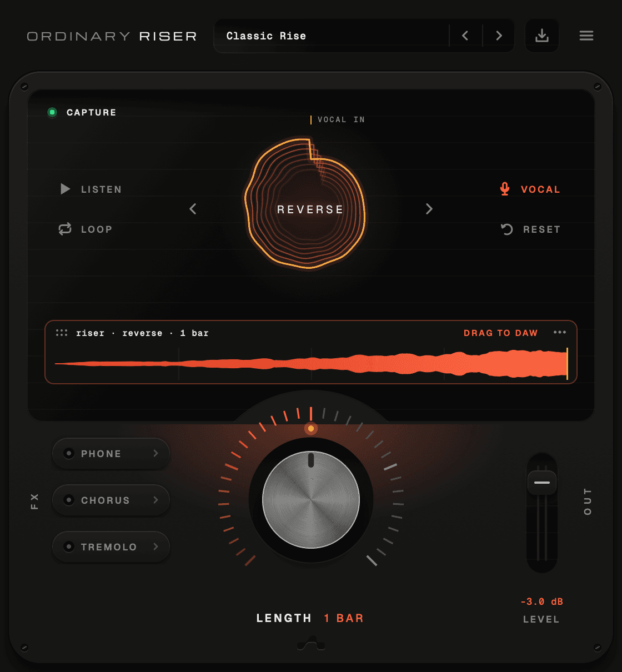Toggle the green Capture indicator
The image size is (622, 672).
click(52, 112)
